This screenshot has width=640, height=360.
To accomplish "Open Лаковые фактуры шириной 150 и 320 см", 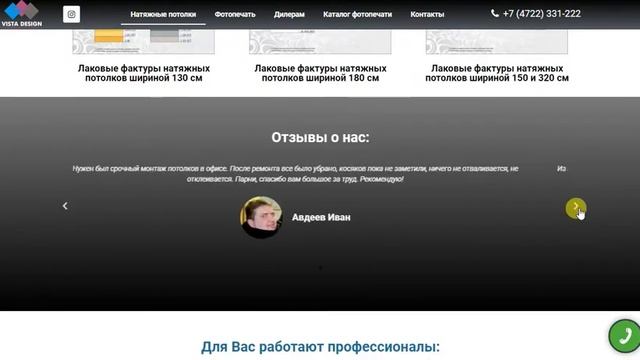I will [497, 73].
